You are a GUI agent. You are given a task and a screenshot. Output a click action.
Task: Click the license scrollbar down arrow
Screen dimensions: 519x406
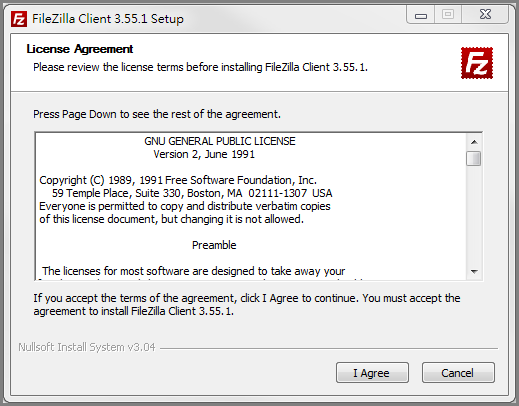474,271
